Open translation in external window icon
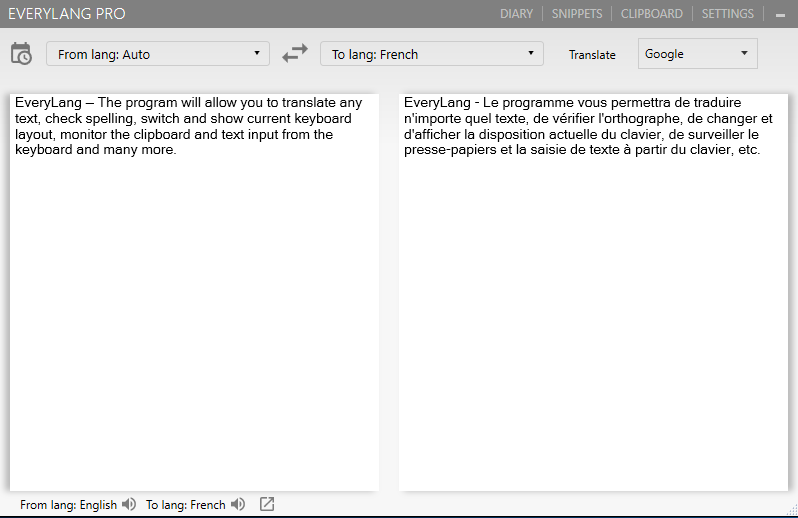Image resolution: width=798 pixels, height=518 pixels. [x=267, y=505]
